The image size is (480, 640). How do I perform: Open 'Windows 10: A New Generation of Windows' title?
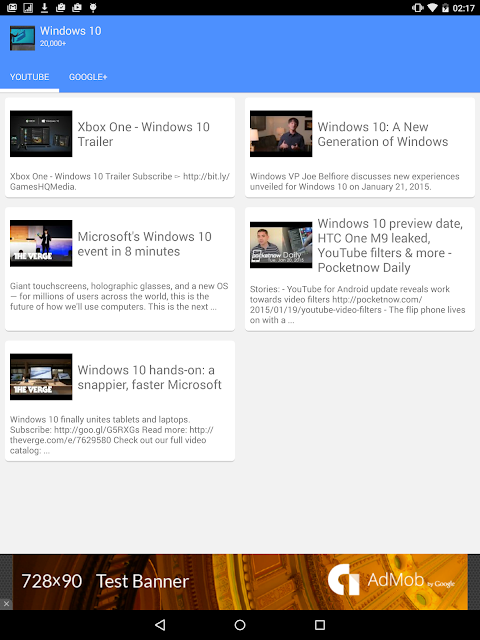[x=383, y=134]
